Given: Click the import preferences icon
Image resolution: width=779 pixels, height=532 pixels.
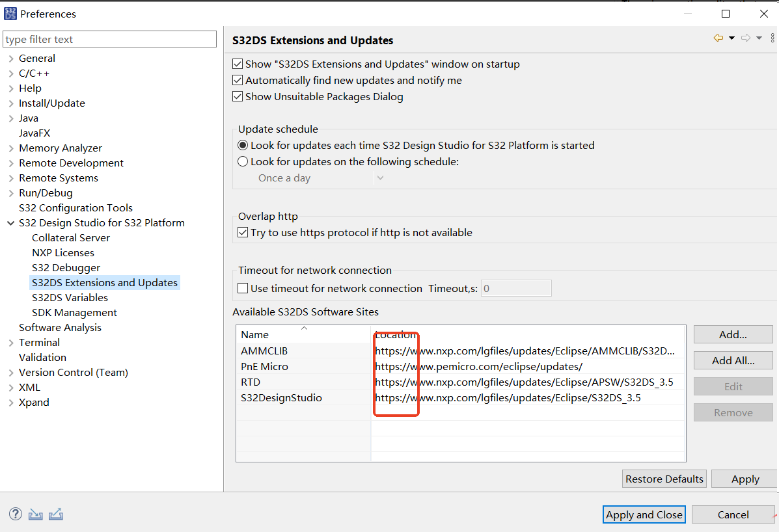Looking at the screenshot, I should (x=35, y=514).
